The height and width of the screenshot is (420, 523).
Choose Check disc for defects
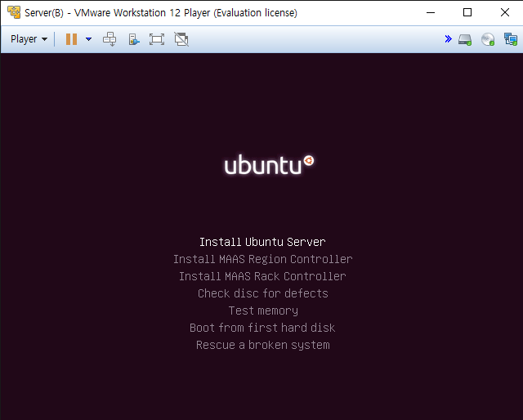coord(263,293)
